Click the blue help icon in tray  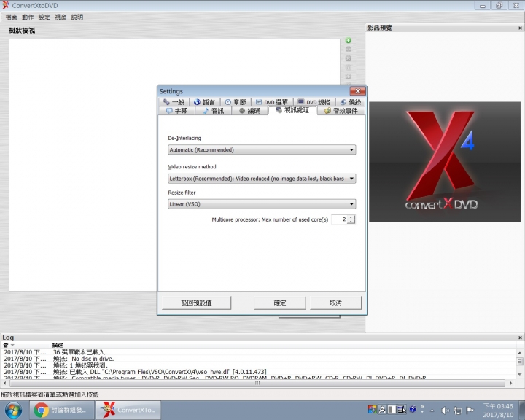point(413,409)
